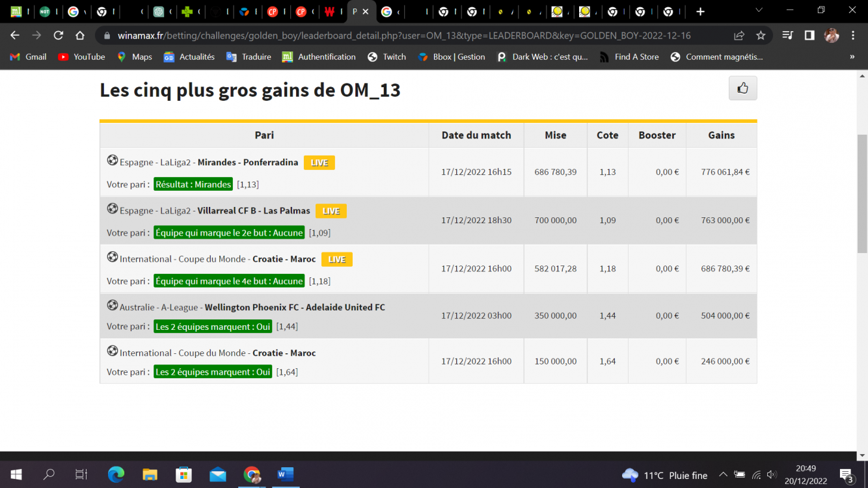Open a new browser tab

pos(700,12)
